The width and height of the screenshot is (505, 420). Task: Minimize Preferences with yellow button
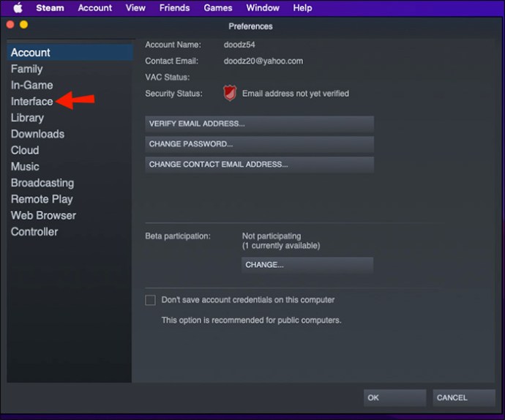click(24, 24)
